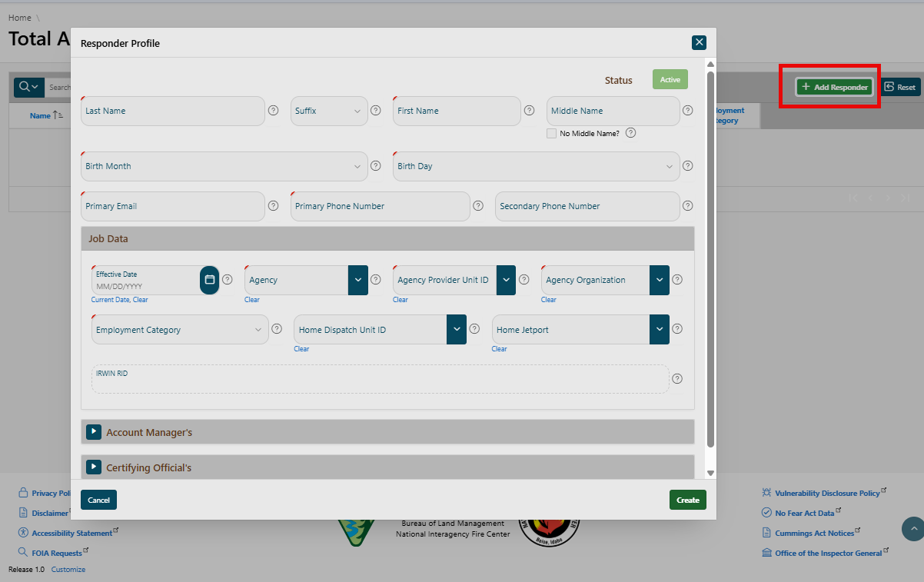Open Agency Organization dropdown arrow

[x=660, y=280]
